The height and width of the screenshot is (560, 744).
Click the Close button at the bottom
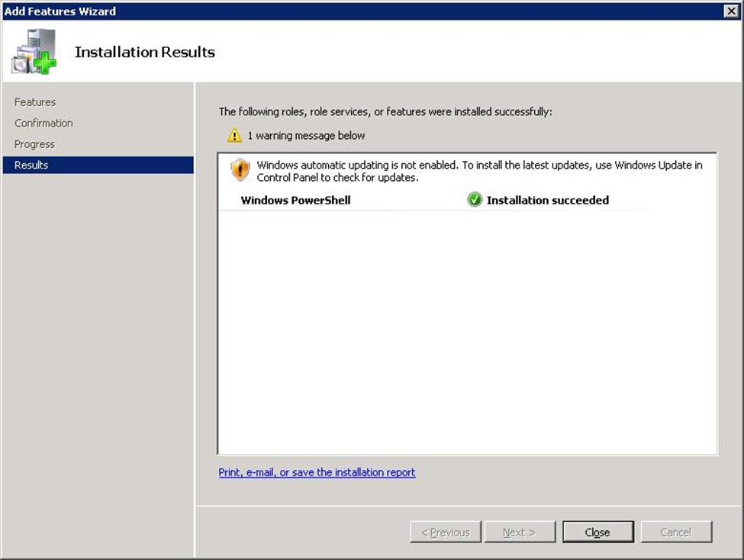pyautogui.click(x=597, y=532)
